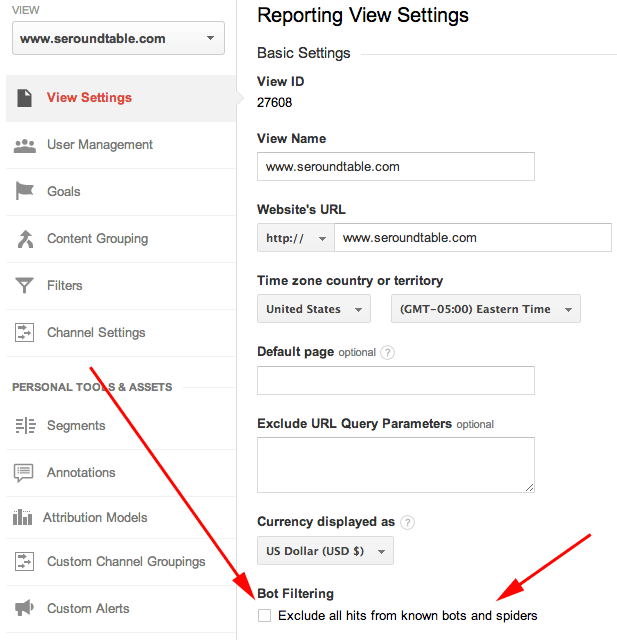The image size is (617, 640).
Task: Click the Channel Settings icon
Action: [x=24, y=332]
